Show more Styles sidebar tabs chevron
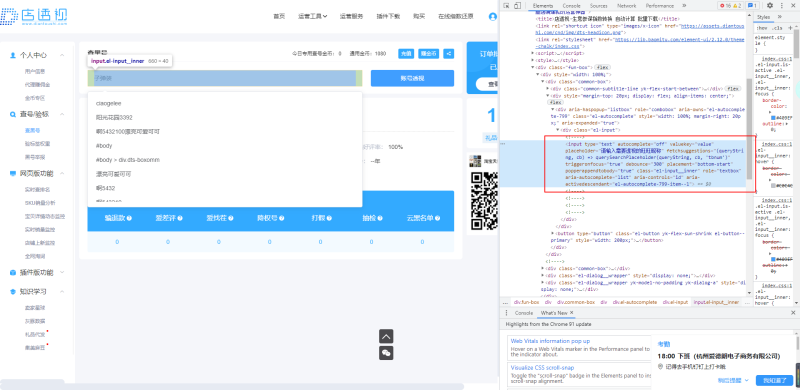Viewport: 800px width, 390px height. pyautogui.click(x=780, y=17)
